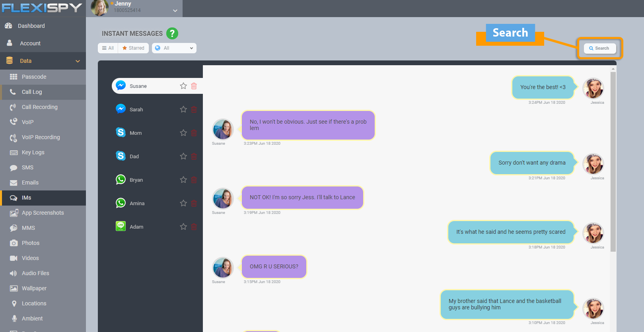Click the Search button
The image size is (644, 332).
coord(599,48)
